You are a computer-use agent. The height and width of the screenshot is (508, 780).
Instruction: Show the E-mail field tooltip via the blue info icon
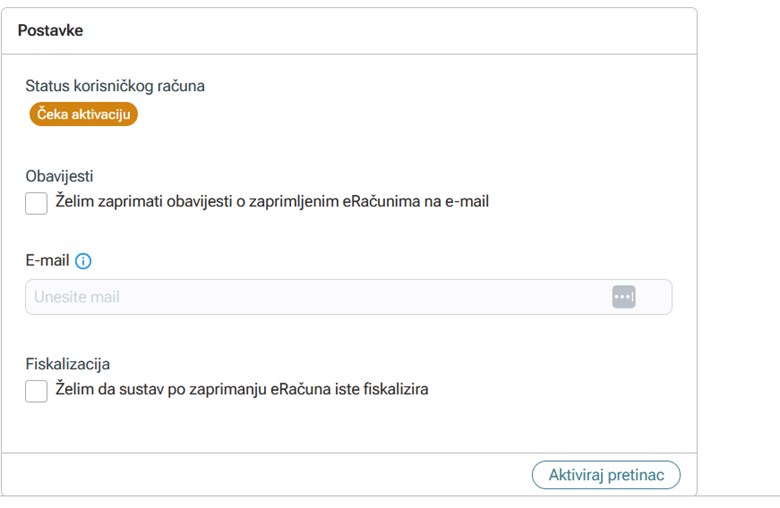83,261
